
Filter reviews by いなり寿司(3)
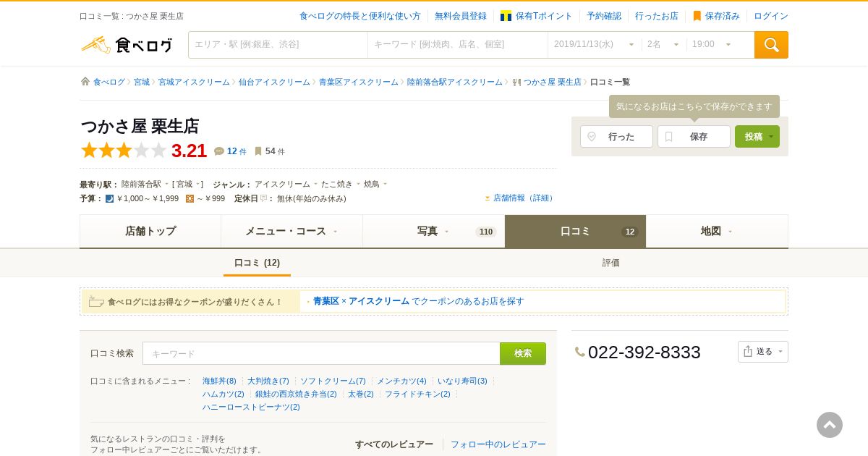[462, 381]
